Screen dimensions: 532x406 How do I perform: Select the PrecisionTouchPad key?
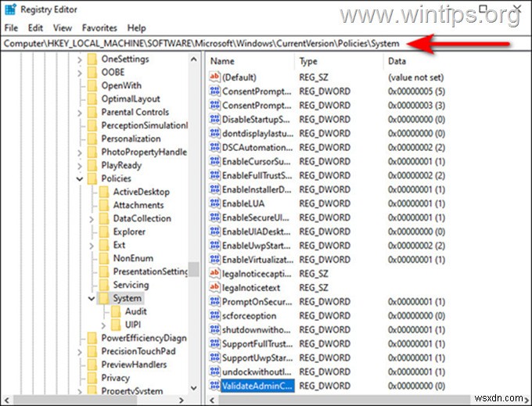point(138,351)
